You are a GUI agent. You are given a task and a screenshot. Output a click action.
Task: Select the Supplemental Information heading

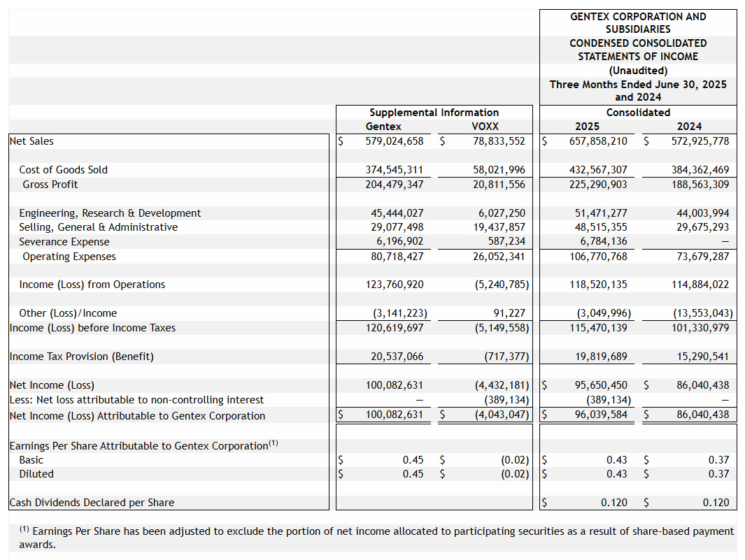(x=434, y=113)
